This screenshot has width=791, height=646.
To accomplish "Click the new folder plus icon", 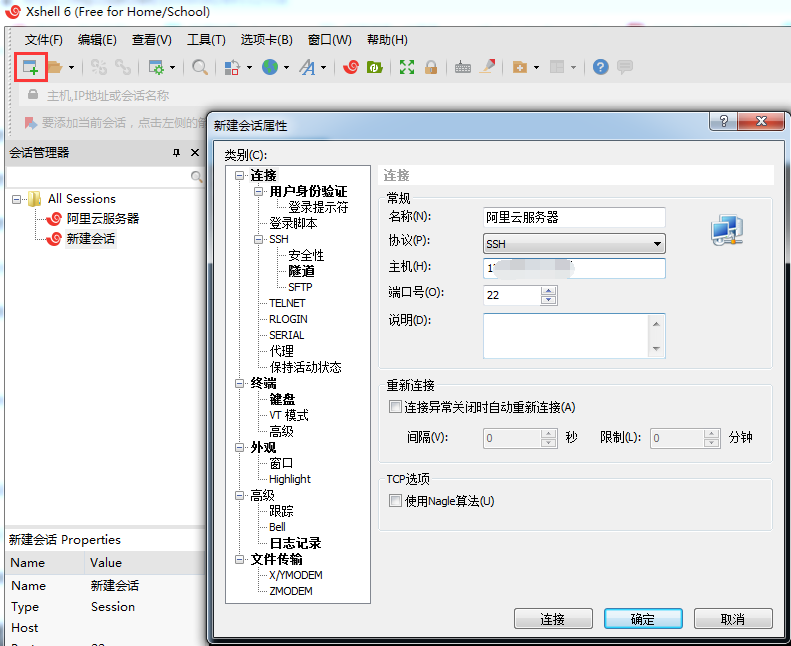I will click(520, 67).
